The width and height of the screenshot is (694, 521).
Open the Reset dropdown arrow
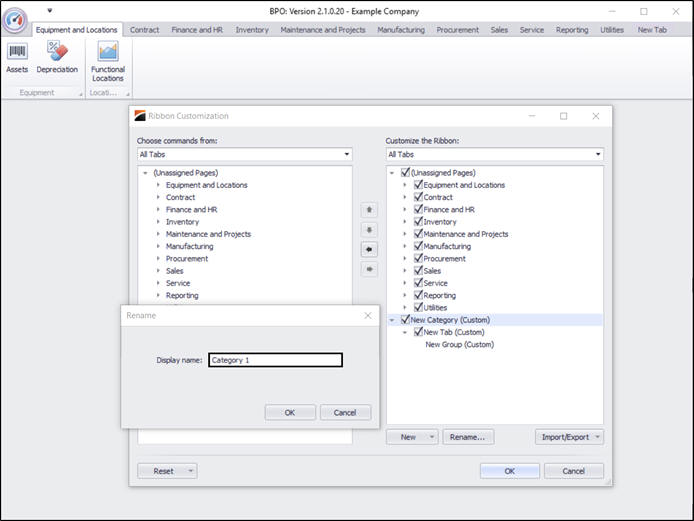[191, 471]
